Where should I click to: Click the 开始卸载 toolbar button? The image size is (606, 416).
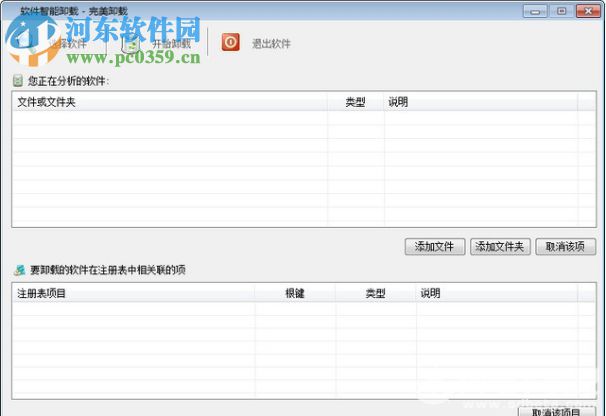pyautogui.click(x=157, y=43)
